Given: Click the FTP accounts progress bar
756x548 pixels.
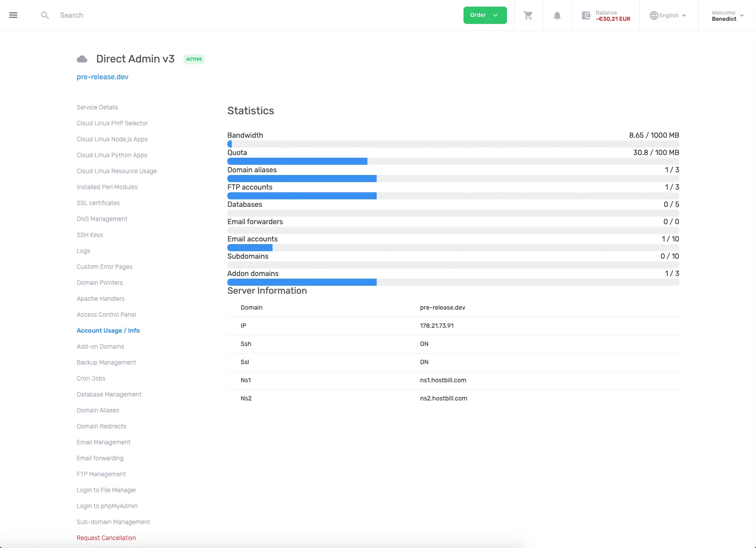Looking at the screenshot, I should pos(453,196).
